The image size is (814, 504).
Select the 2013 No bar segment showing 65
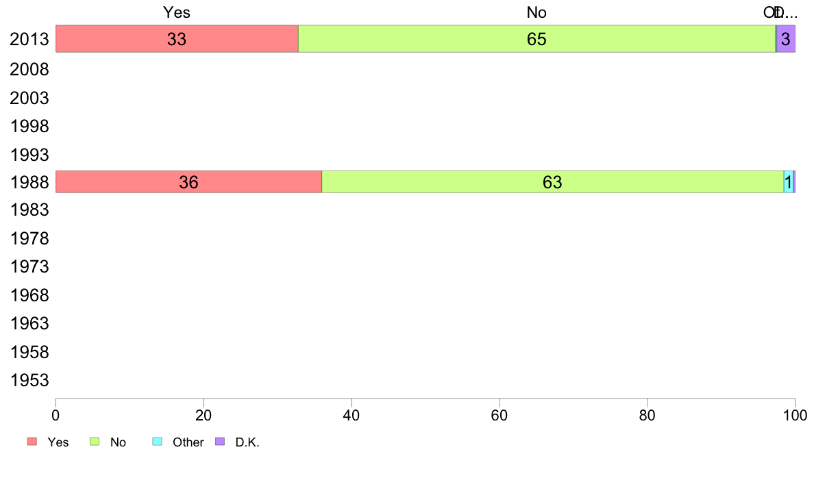point(536,39)
